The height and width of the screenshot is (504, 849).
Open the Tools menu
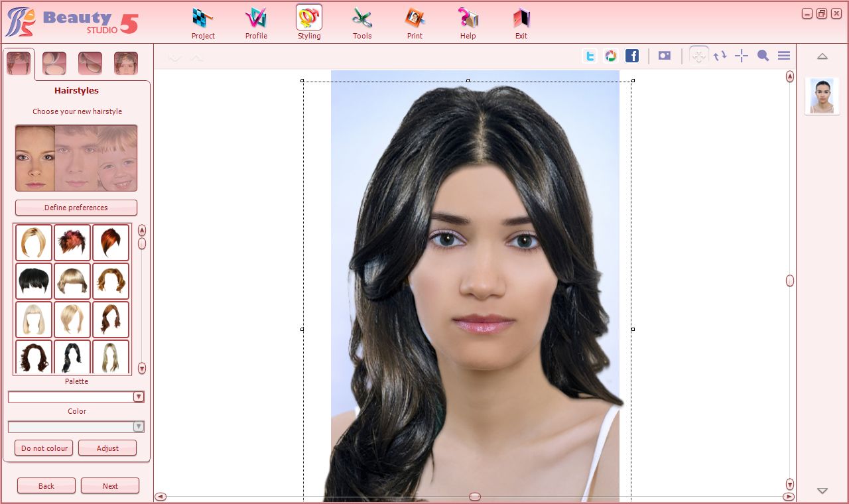tap(362, 23)
